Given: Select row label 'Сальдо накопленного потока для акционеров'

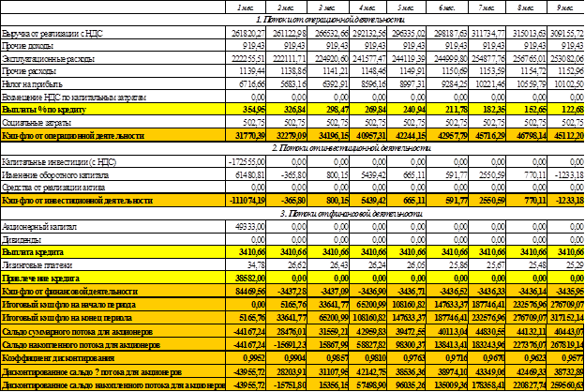Looking at the screenshot, I should tap(81, 345).
